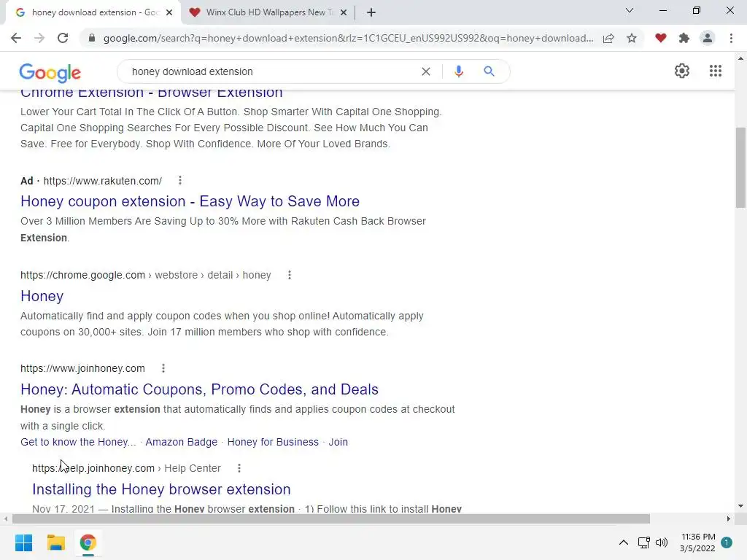Submit search with magnifier icon
This screenshot has height=560, width=747.
click(x=489, y=71)
